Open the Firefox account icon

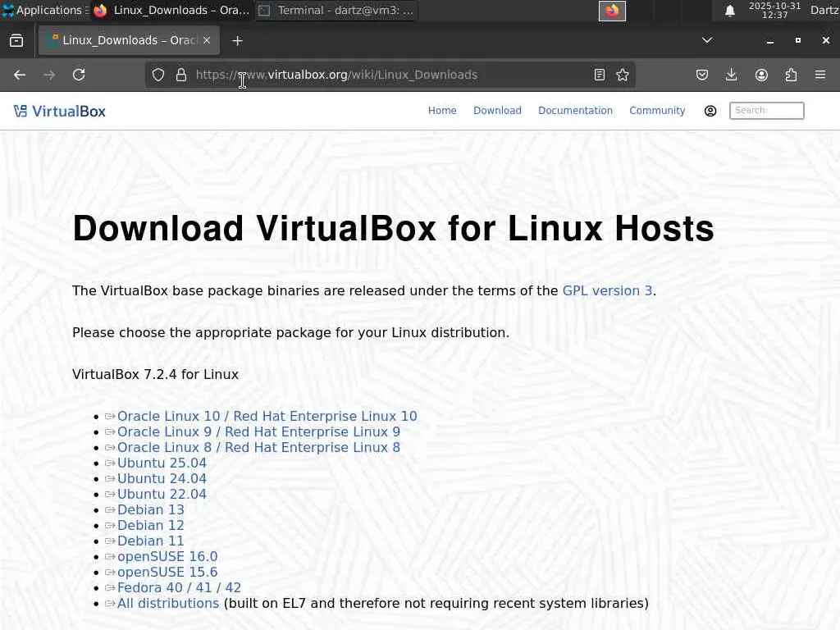click(761, 75)
